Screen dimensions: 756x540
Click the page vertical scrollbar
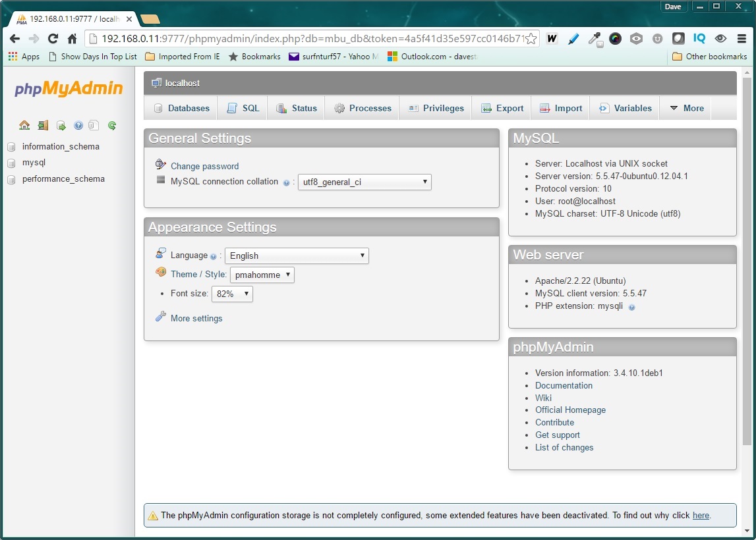747,260
